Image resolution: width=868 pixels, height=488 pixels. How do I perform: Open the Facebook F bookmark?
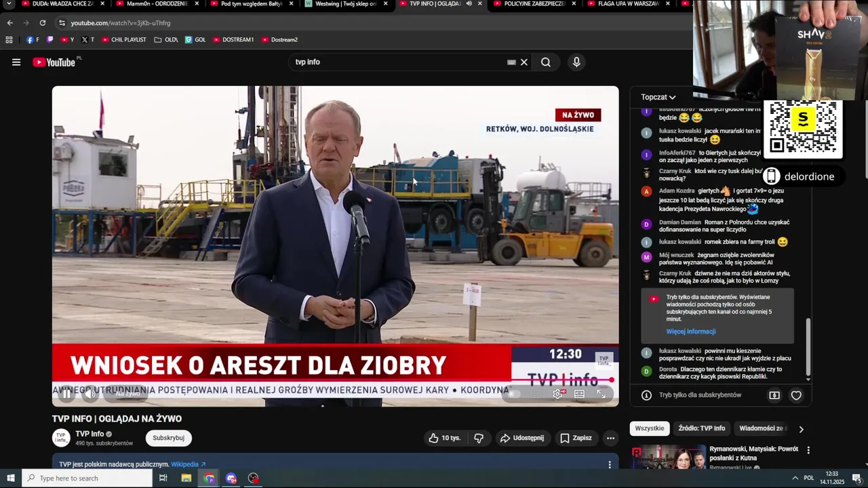coord(33,40)
